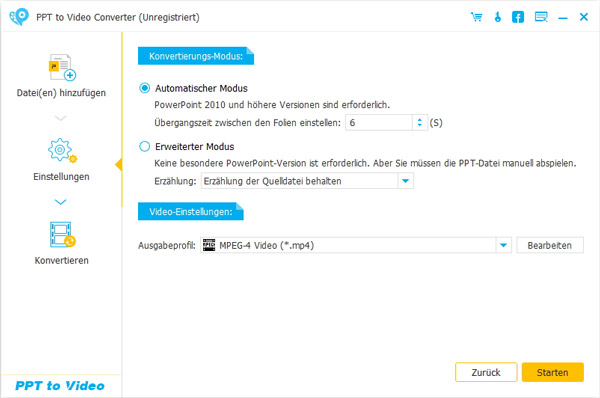Click the Konvertieren film icon
Viewport: 600px width, 398px height.
[62, 235]
